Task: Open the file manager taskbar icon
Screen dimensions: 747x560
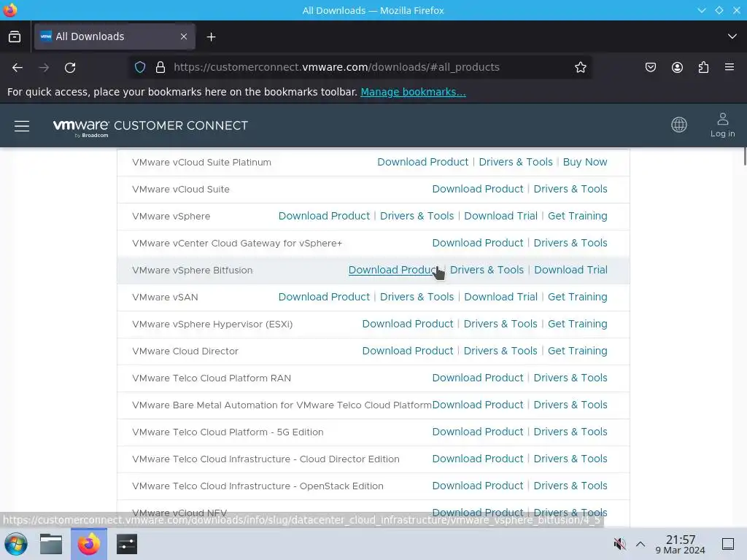Action: (51, 544)
